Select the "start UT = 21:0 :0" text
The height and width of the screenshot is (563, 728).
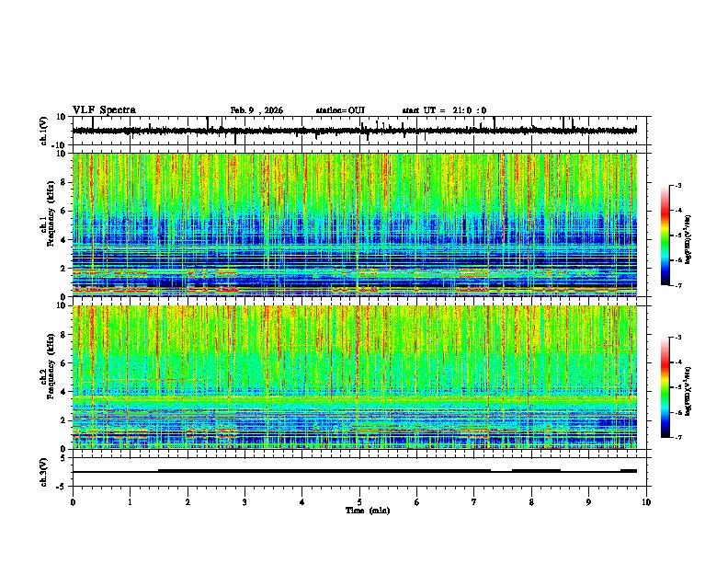pos(444,110)
